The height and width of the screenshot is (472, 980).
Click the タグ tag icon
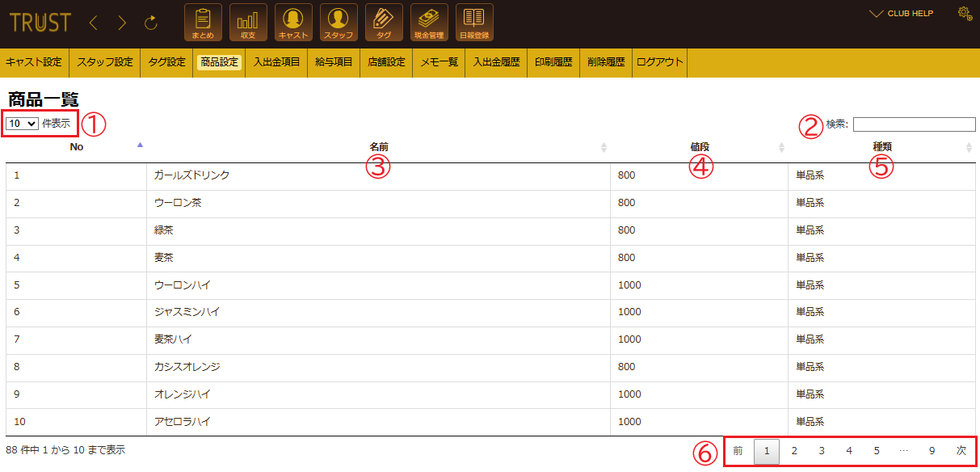[384, 23]
